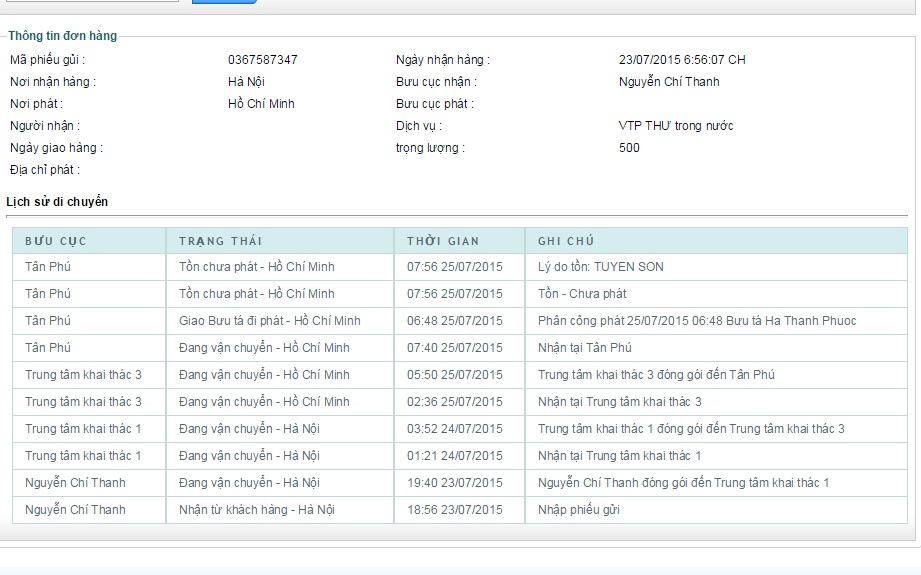Click the 'Lịch sử di chuyển' heading

click(57, 202)
